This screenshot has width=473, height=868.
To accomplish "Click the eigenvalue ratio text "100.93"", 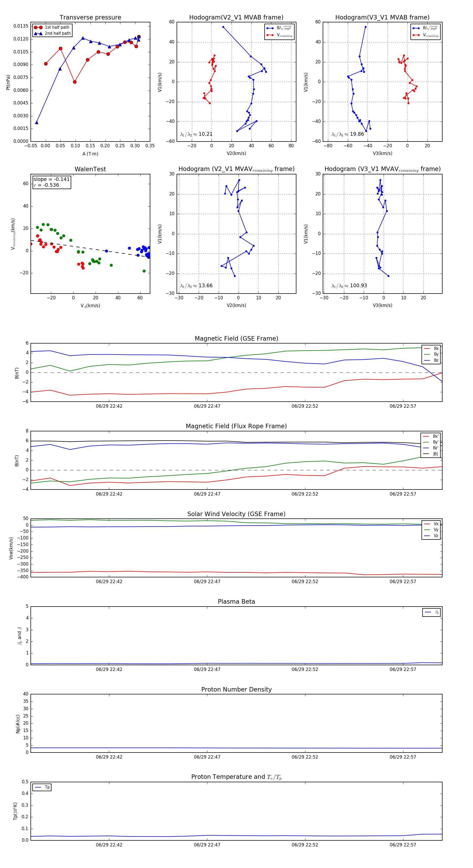I will point(358,286).
